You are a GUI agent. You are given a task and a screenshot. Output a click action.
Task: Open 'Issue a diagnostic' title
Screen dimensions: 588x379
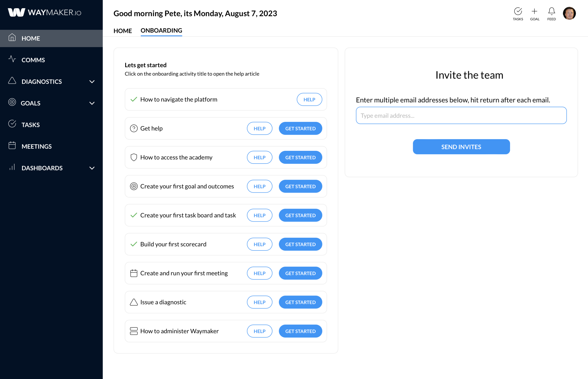click(163, 302)
